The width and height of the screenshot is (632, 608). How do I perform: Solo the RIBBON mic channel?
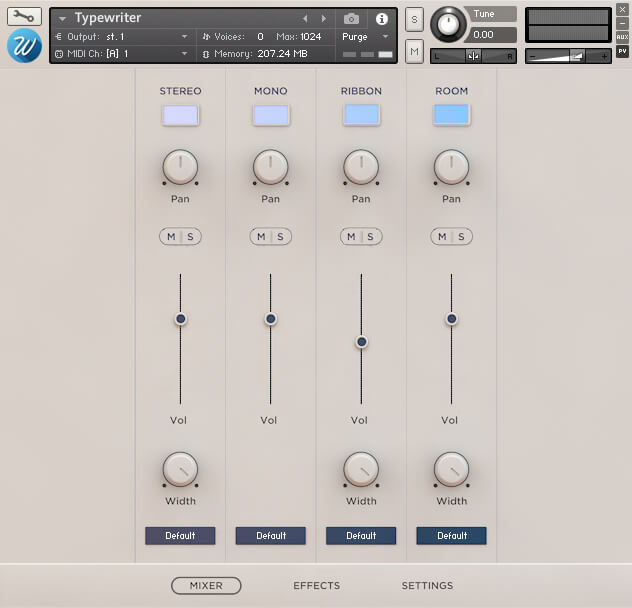pyautogui.click(x=370, y=236)
